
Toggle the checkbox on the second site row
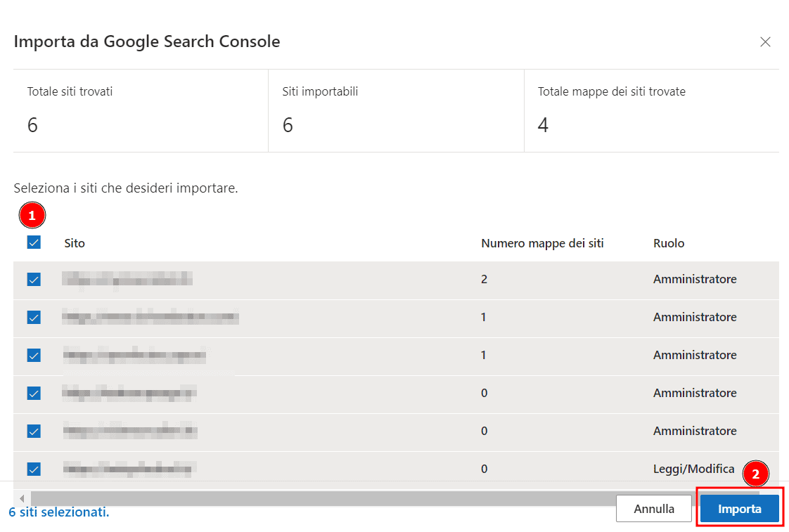pyautogui.click(x=33, y=317)
